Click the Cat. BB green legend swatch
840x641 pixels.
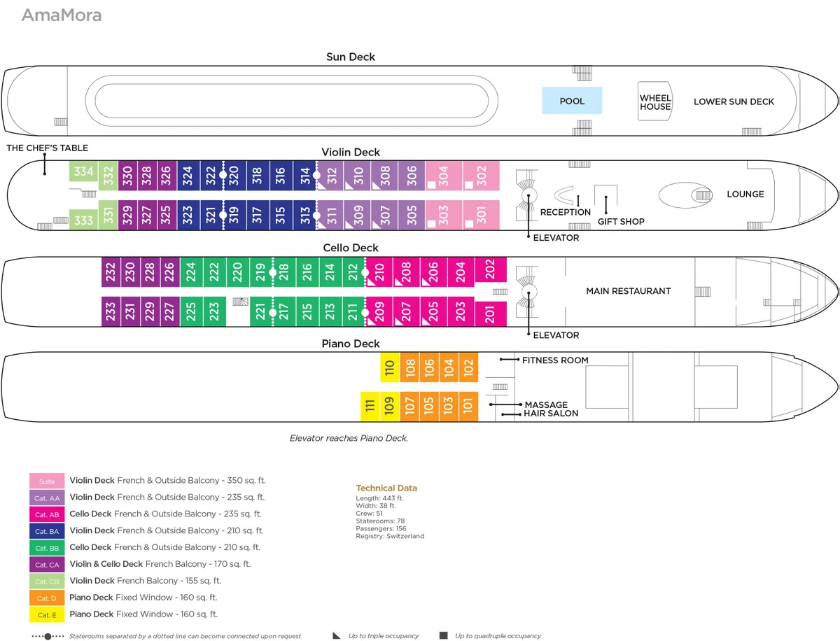pos(47,548)
